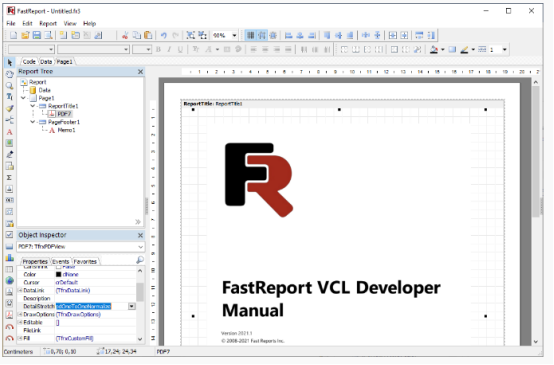The image size is (554, 365).
Task: Insert a map object with globe icon
Action: point(10,281)
